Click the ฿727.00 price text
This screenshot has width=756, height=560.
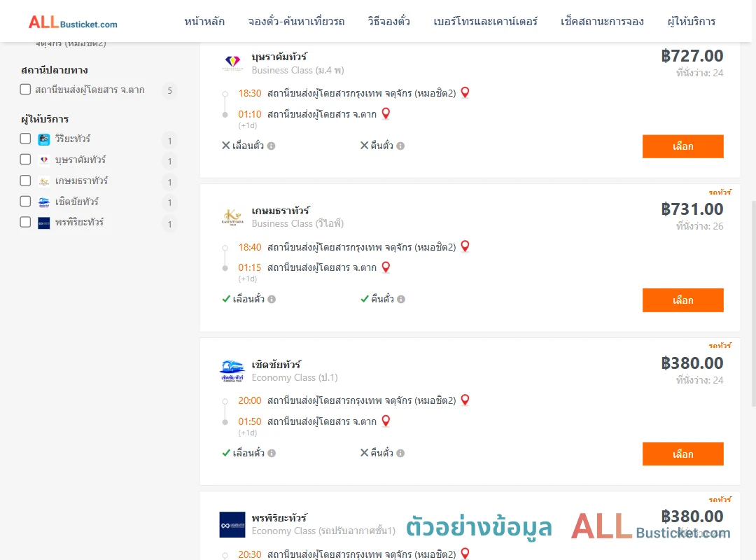pyautogui.click(x=692, y=56)
